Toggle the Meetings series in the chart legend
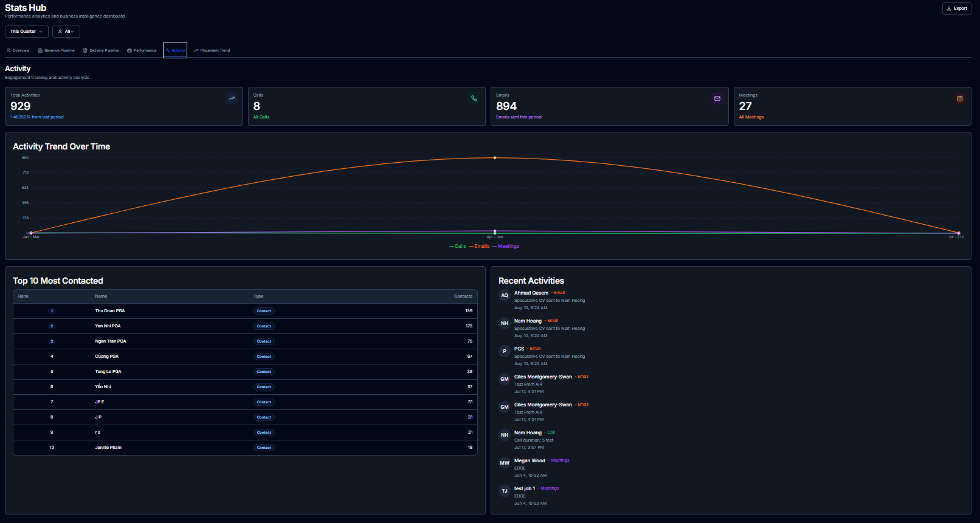The image size is (980, 523). [506, 246]
